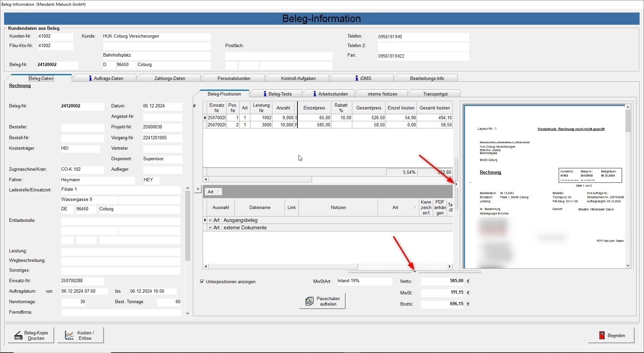Select first position row indicator in table
This screenshot has width=644, height=353.
click(205, 118)
